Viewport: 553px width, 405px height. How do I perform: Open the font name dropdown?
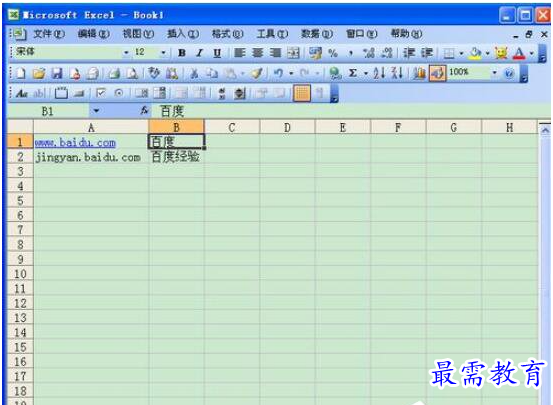click(126, 53)
